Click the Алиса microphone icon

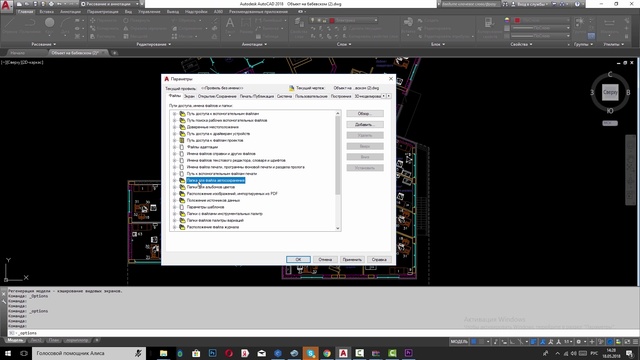pos(138,353)
